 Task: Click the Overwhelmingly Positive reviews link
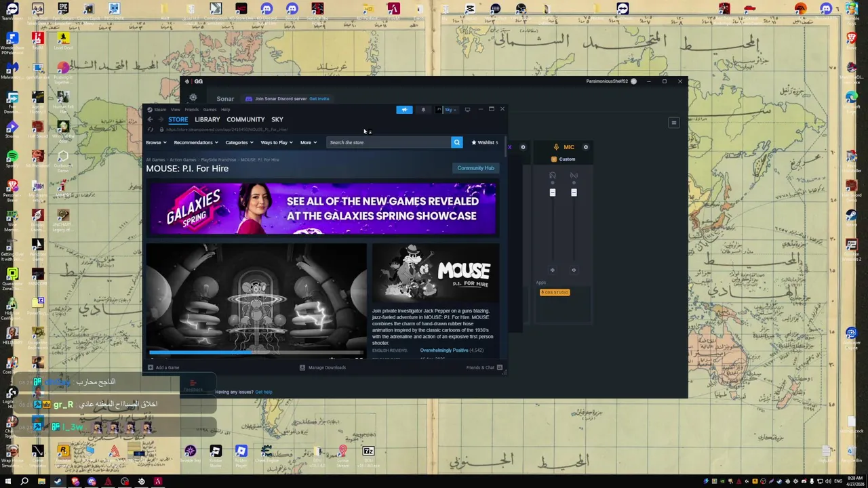pos(444,350)
